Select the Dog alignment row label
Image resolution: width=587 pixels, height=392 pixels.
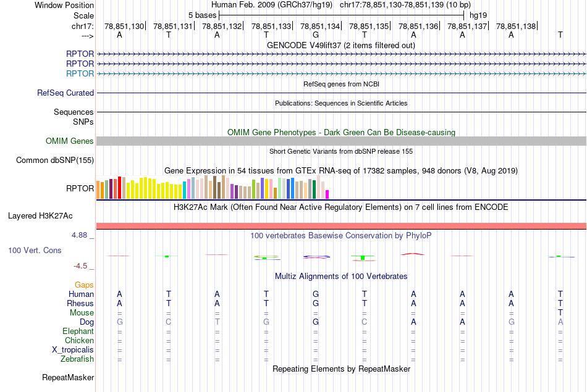(87, 322)
